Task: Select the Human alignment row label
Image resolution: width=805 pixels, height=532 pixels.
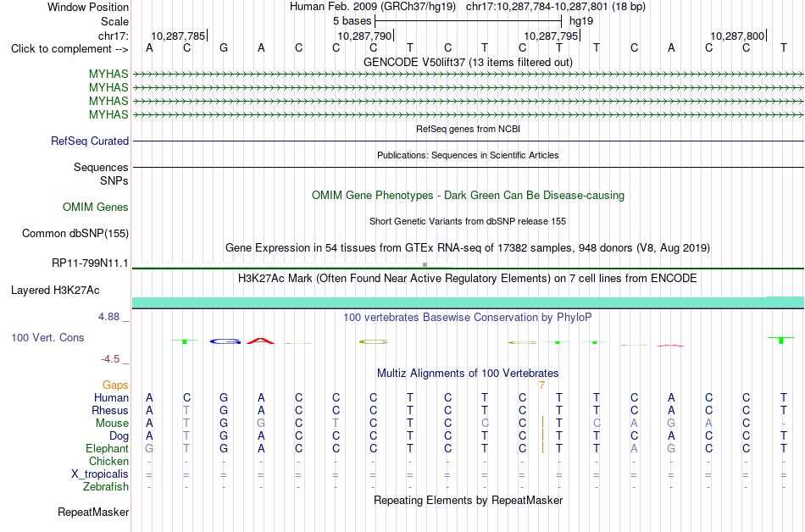Action: pyautogui.click(x=111, y=397)
